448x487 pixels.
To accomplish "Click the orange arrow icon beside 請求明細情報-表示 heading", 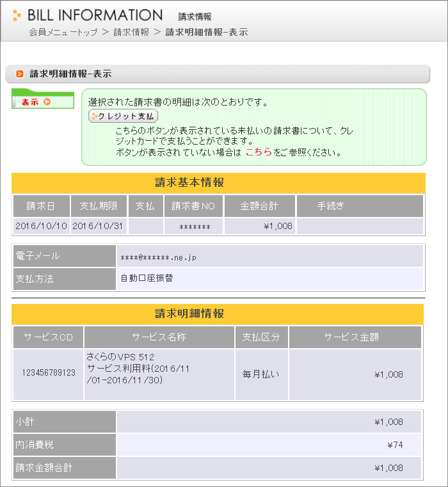I will tap(20, 74).
